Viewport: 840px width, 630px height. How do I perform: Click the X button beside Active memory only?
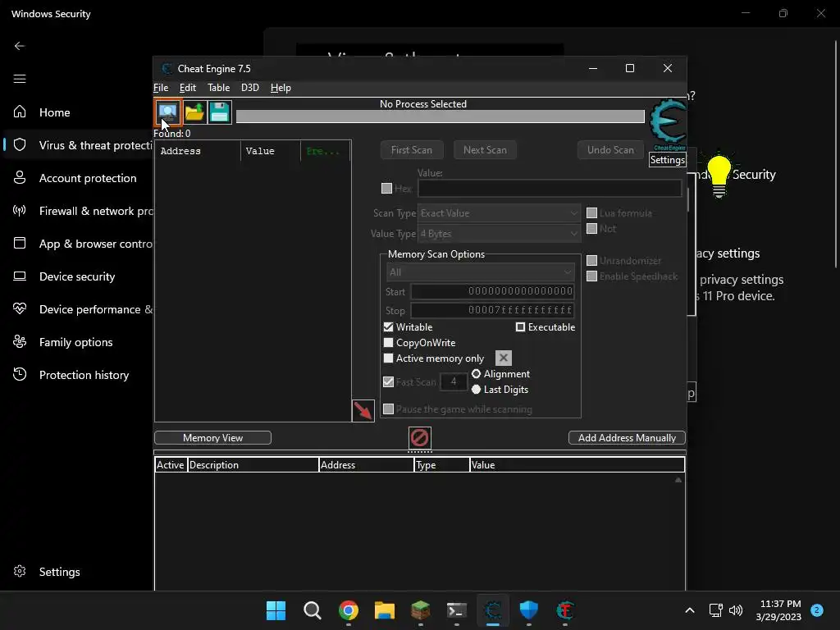[x=503, y=358]
